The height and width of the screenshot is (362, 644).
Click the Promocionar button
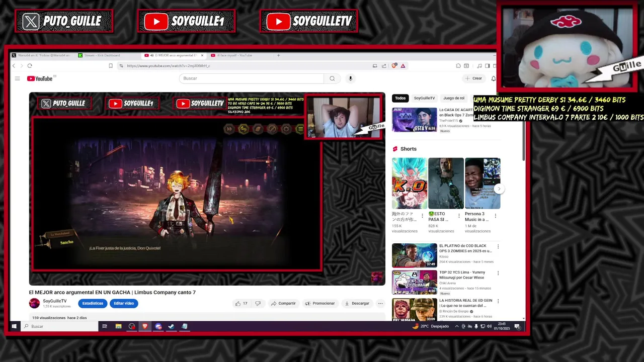(x=320, y=303)
